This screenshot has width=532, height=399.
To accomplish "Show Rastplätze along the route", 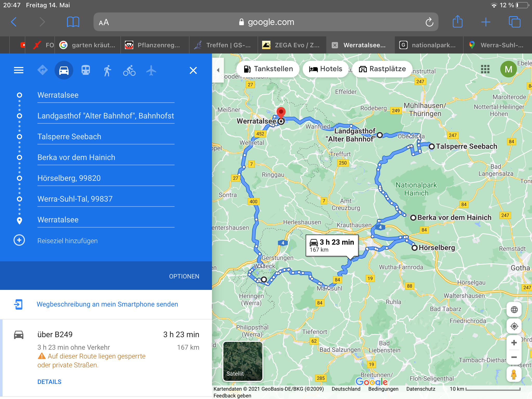I will point(382,69).
